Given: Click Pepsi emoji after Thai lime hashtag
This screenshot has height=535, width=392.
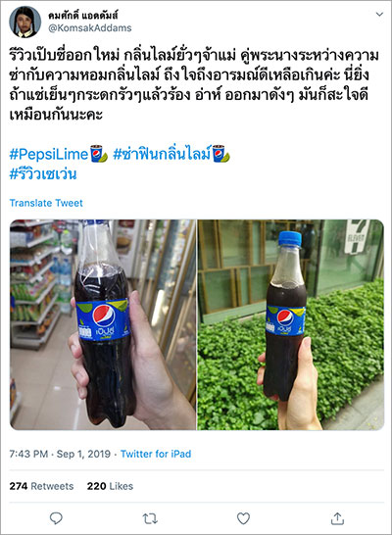Looking at the screenshot, I should point(220,154).
